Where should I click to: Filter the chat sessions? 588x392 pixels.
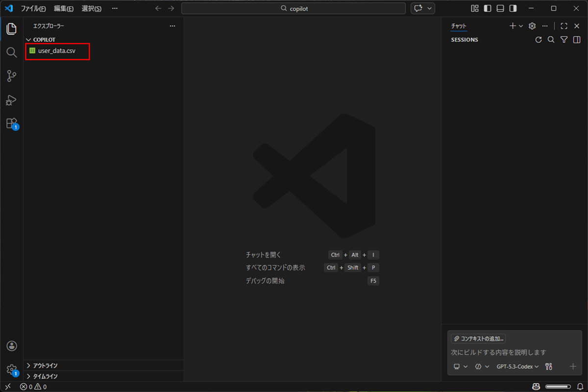pyautogui.click(x=564, y=40)
